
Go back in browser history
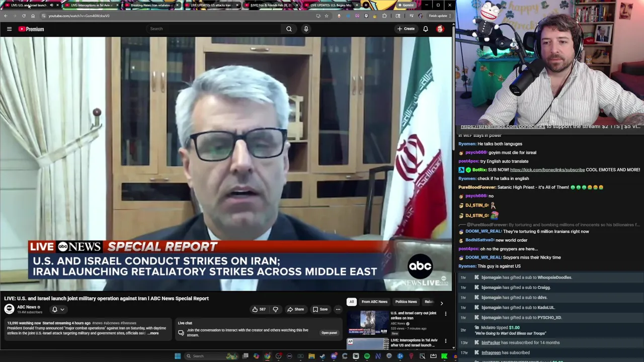click(x=6, y=16)
